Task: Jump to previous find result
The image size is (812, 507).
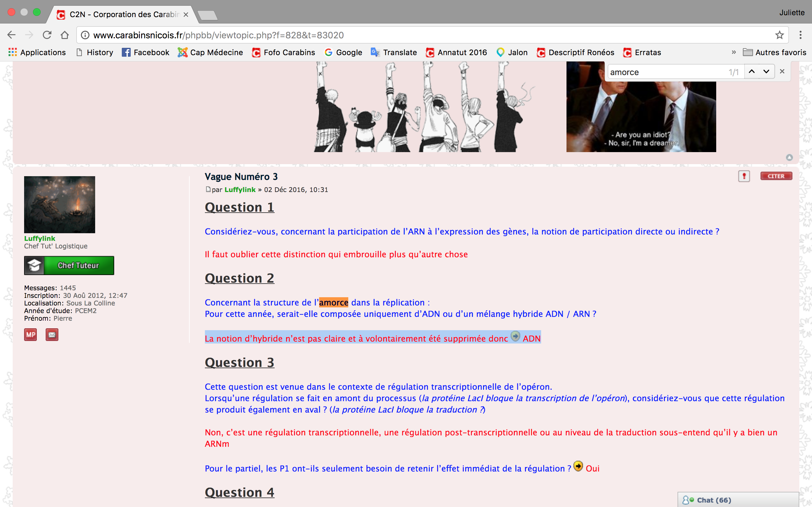Action: click(x=752, y=71)
